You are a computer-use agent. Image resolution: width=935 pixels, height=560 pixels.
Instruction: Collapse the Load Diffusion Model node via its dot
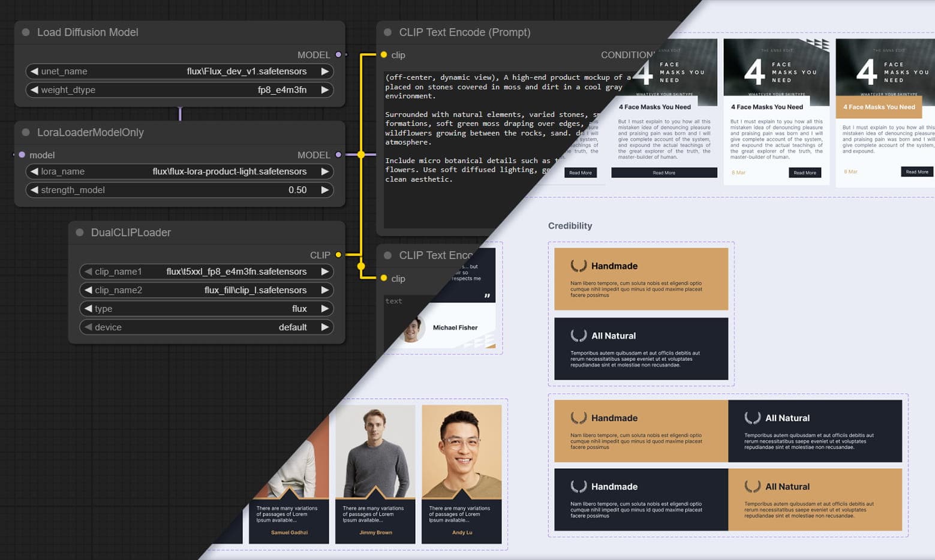pos(26,32)
